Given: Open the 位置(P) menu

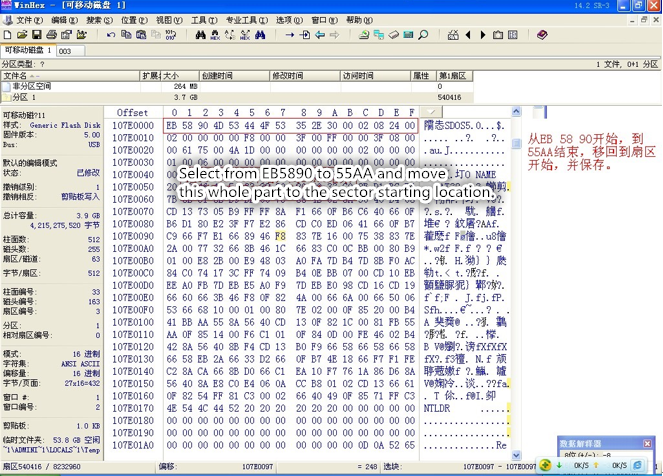Looking at the screenshot, I should [134, 20].
